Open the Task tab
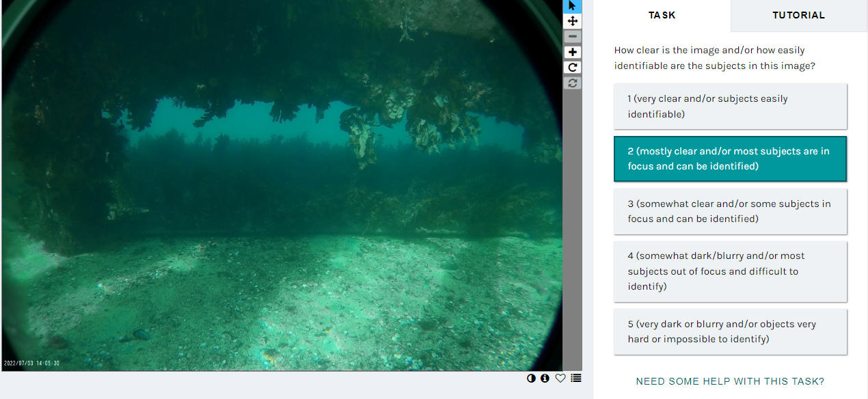 click(662, 15)
